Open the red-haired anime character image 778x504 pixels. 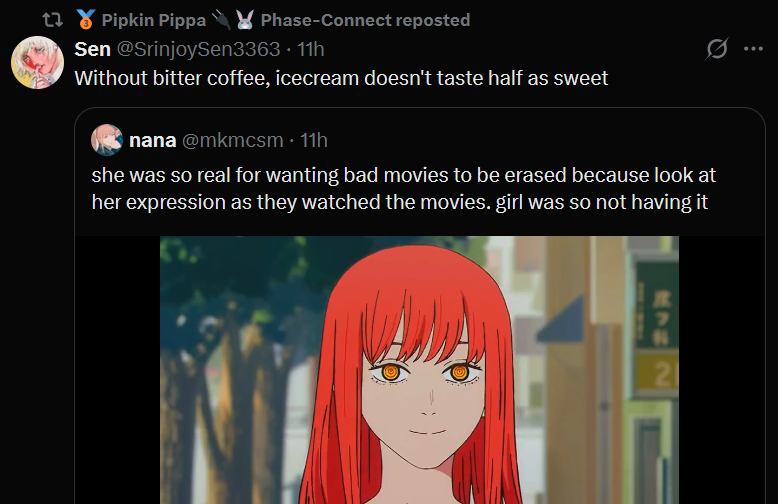pyautogui.click(x=419, y=370)
